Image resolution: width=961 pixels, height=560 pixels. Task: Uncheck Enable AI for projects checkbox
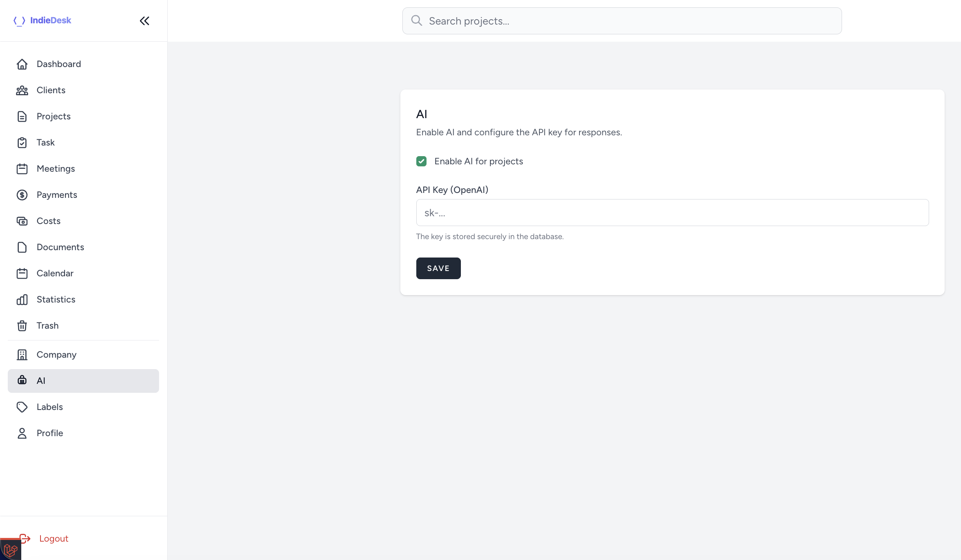point(421,161)
